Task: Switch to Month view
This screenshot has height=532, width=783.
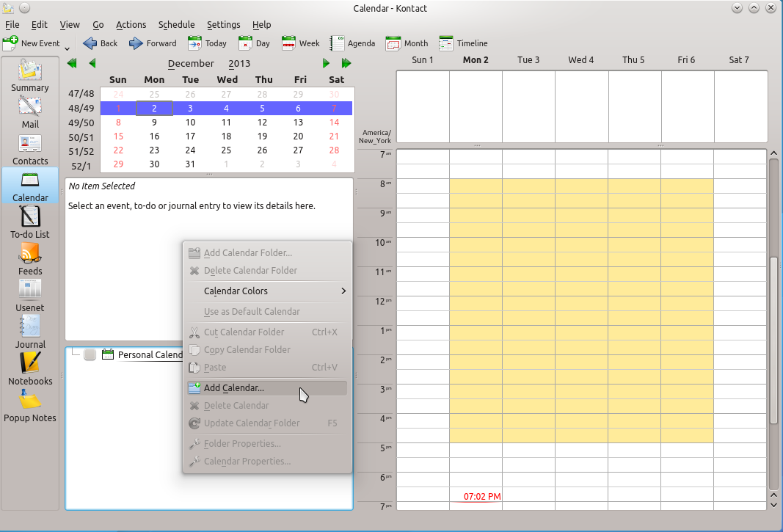Action: pyautogui.click(x=407, y=43)
